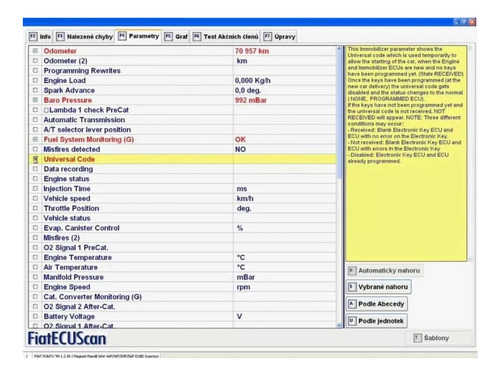Switch to Nalezené chyby tab
The width and height of the screenshot is (500, 375).
[x=85, y=37]
